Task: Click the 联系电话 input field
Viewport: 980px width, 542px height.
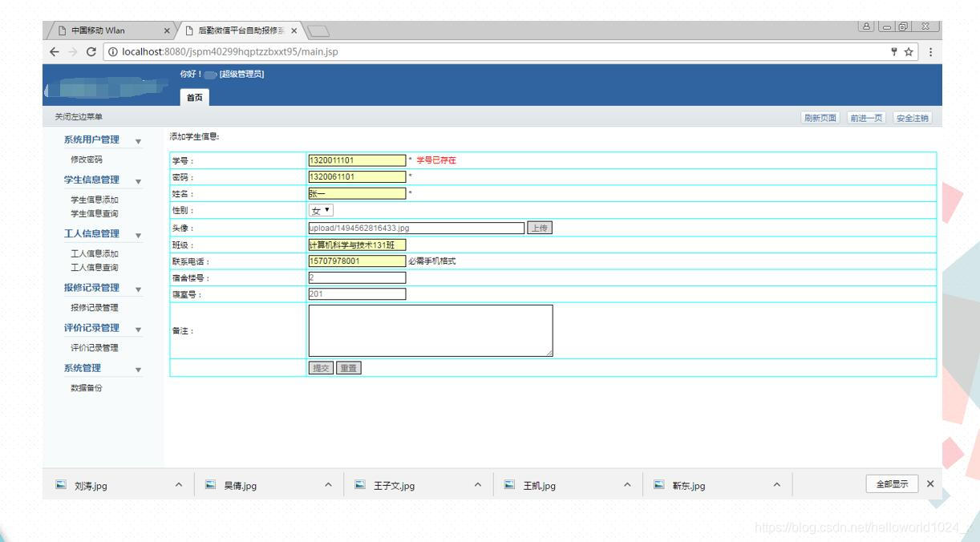Action: [x=357, y=261]
